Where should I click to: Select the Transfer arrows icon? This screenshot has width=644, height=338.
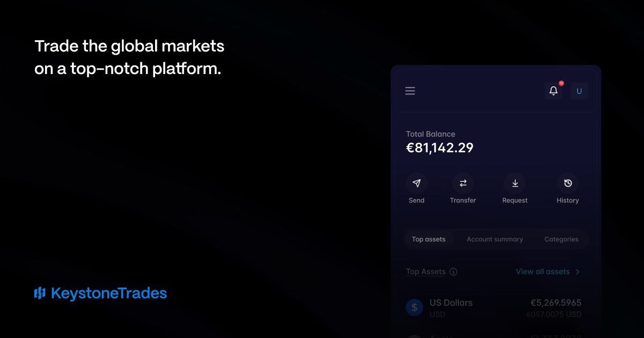[x=463, y=183]
